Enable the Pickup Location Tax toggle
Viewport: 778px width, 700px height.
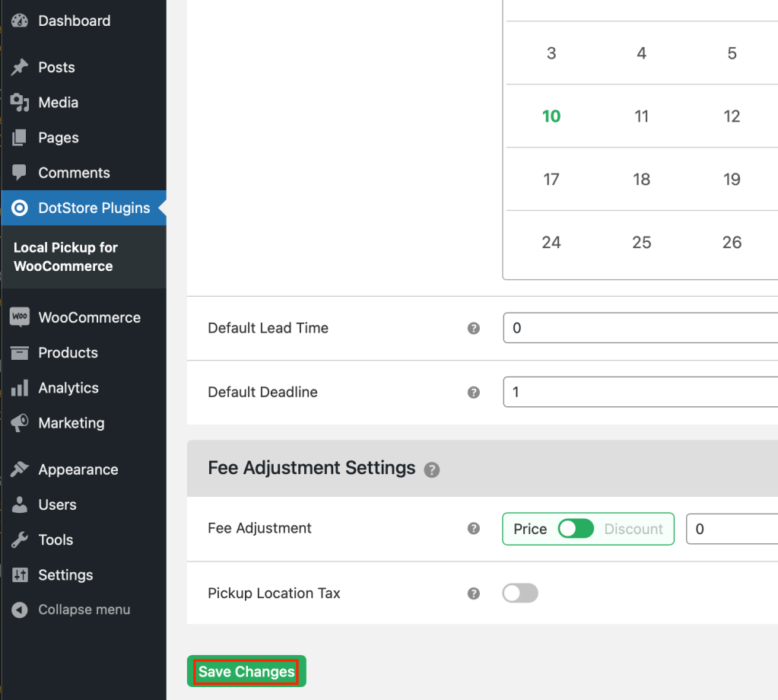pyautogui.click(x=520, y=593)
